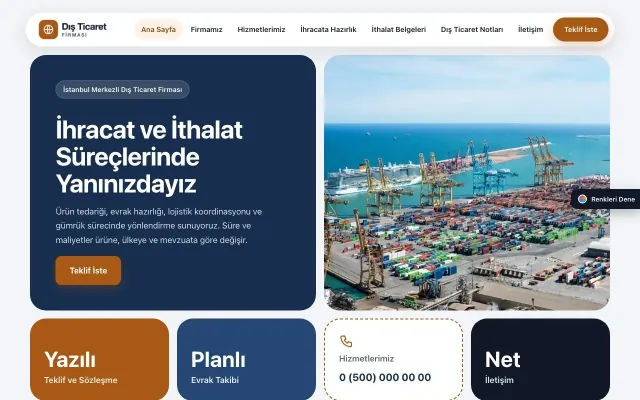Open the Ana Sayfa menu item
The width and height of the screenshot is (640, 400).
pos(158,29)
